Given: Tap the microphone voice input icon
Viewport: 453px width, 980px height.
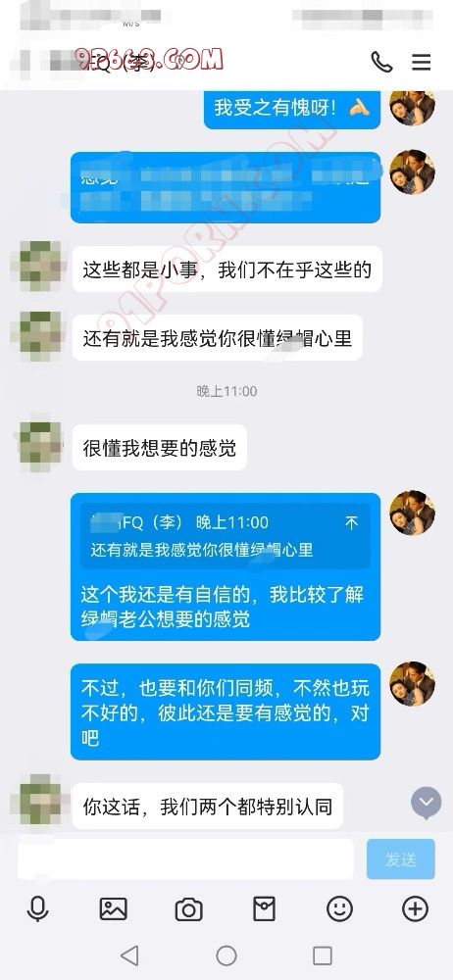Looking at the screenshot, I should click(37, 908).
